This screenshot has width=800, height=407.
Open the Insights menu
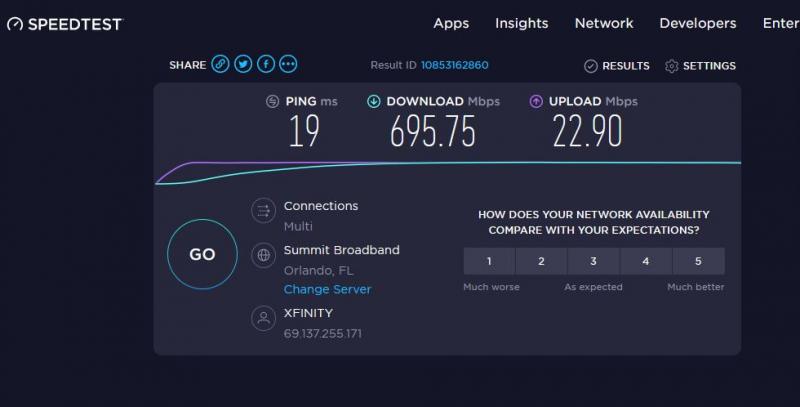click(x=521, y=23)
